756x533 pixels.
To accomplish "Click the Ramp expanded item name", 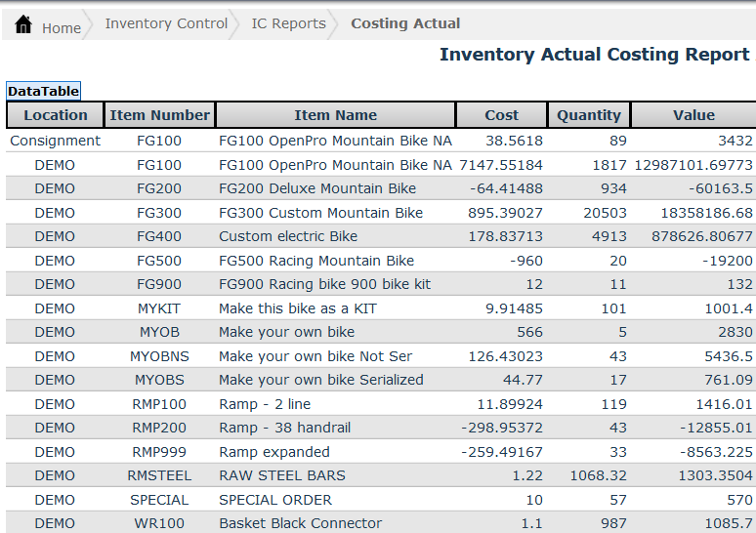I will click(x=274, y=452).
